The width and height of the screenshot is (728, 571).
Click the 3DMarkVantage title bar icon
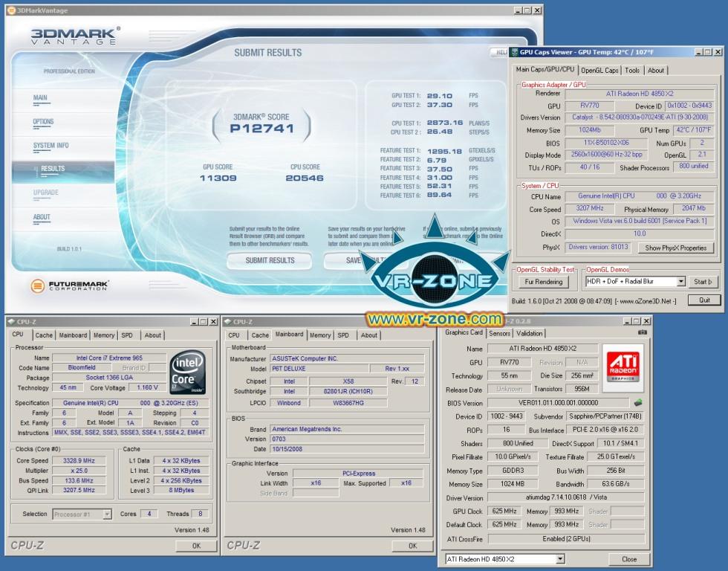point(11,10)
